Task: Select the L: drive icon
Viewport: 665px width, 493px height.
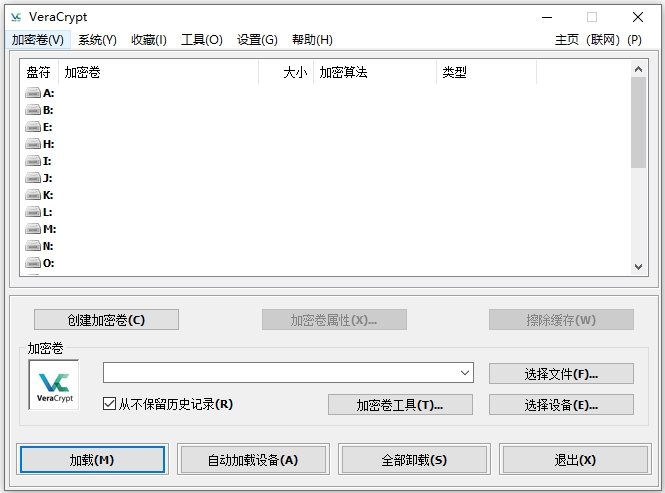Action: click(x=33, y=211)
